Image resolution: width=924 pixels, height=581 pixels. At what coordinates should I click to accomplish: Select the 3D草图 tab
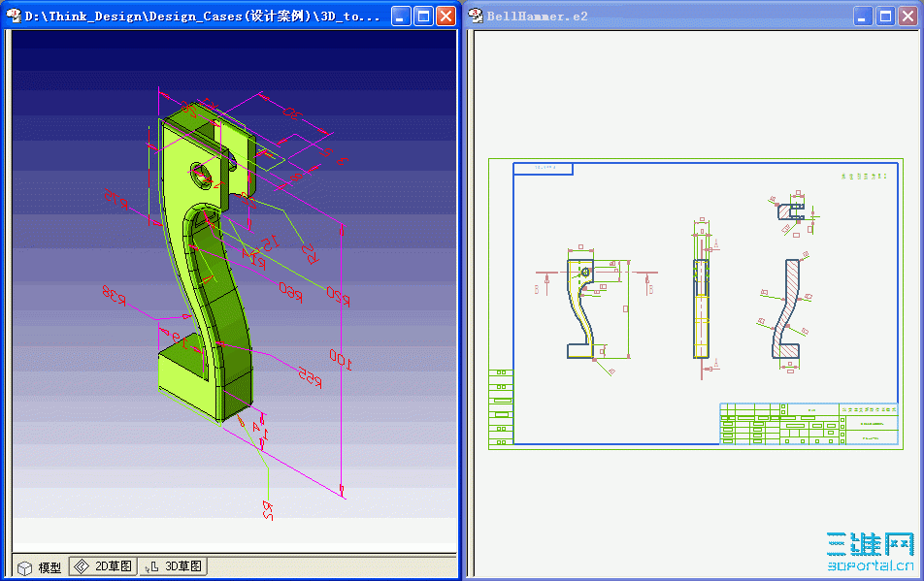(173, 566)
